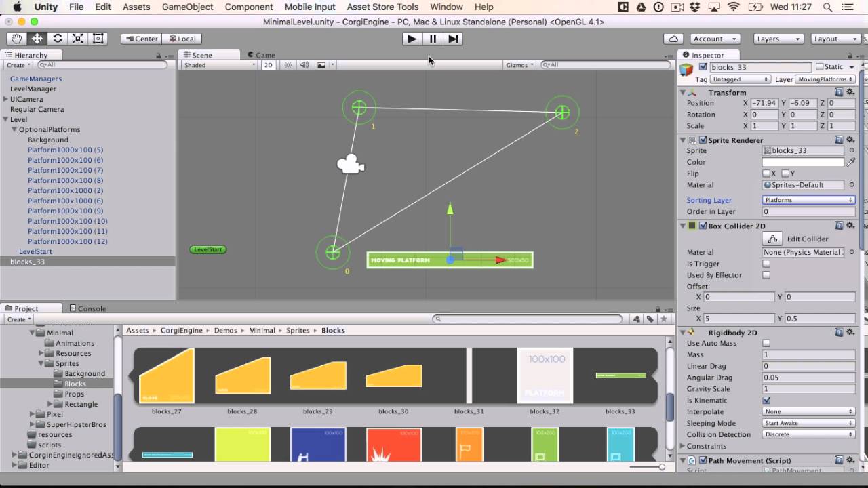
Task: Open the Tag dropdown
Action: (x=741, y=79)
